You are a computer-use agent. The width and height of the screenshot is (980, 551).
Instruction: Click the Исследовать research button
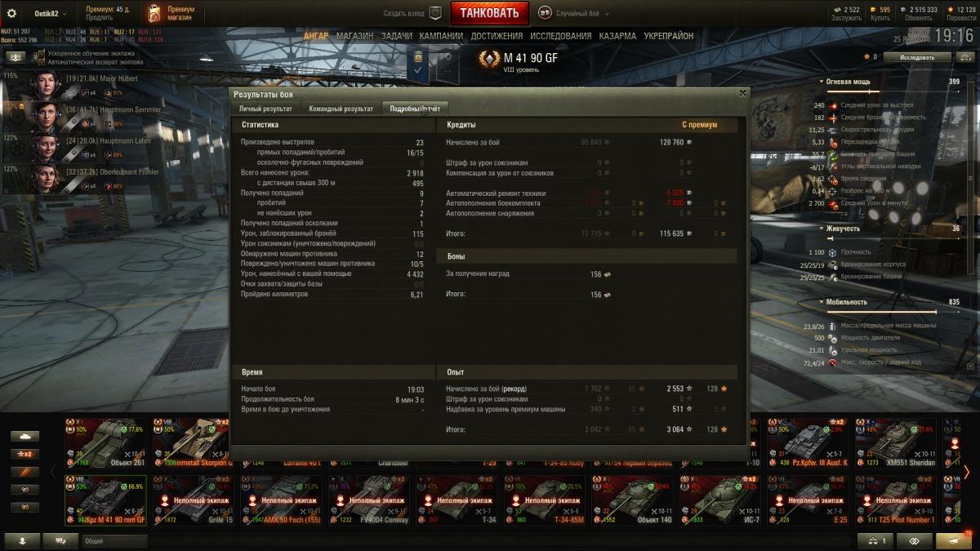(918, 57)
